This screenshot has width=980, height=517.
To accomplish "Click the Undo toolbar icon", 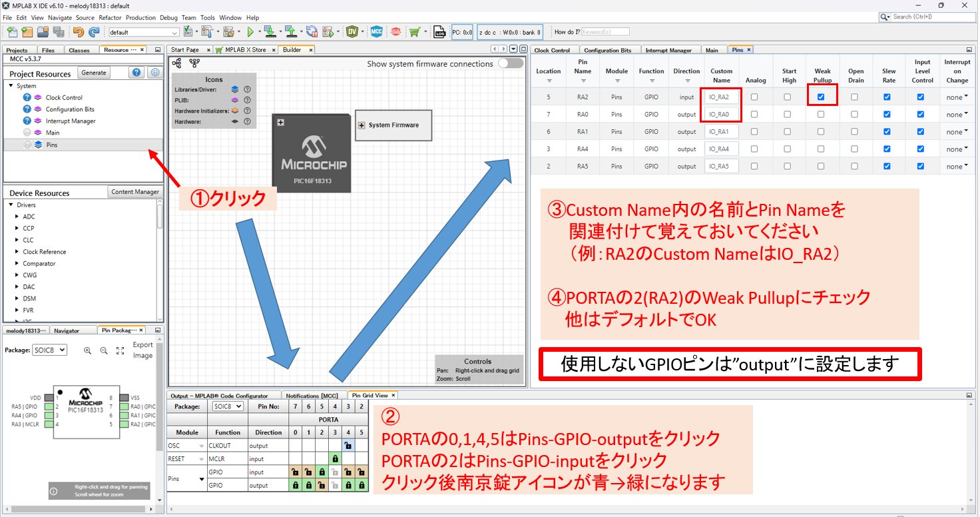I will coord(79,32).
